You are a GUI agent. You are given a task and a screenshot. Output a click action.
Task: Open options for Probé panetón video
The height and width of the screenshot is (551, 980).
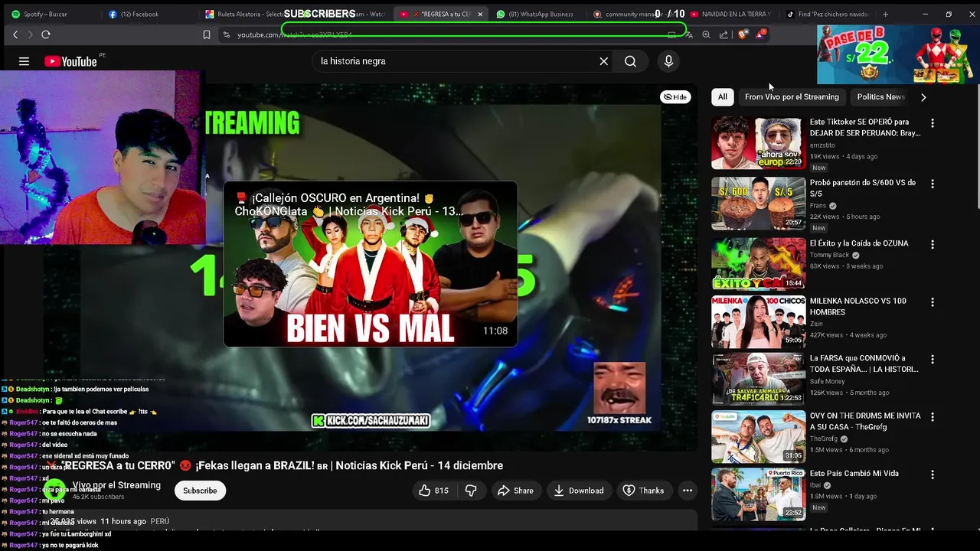932,184
